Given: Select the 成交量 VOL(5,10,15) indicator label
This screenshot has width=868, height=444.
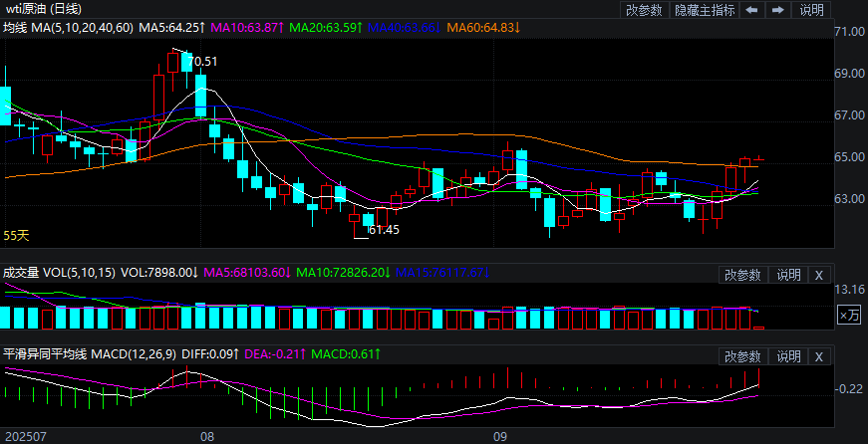Looking at the screenshot, I should (x=59, y=272).
